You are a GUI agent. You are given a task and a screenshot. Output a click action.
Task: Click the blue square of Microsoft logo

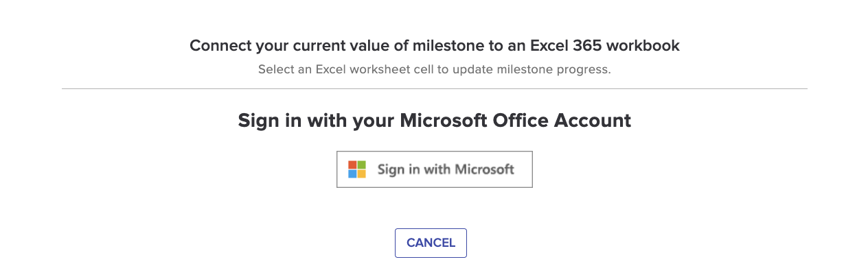tap(353, 174)
